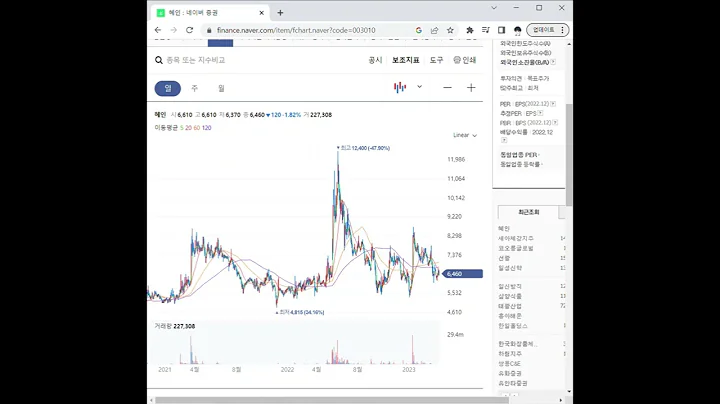Open 쌍용C&E in recent list

coord(510,363)
